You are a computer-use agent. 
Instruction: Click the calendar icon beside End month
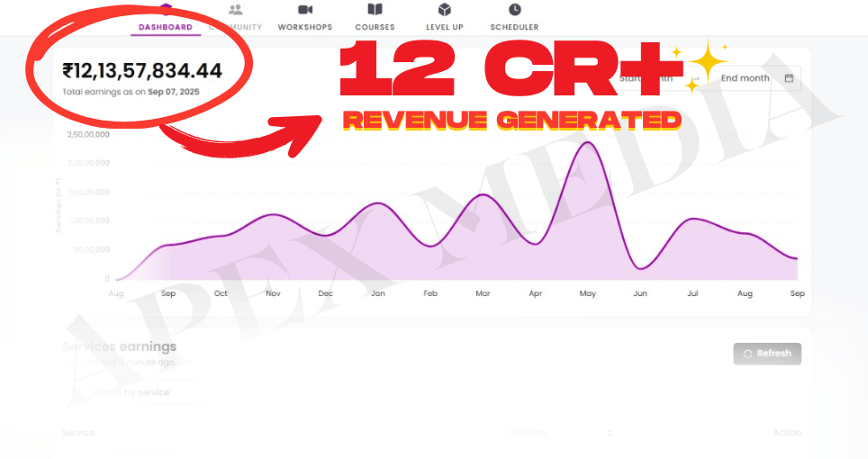click(x=789, y=78)
